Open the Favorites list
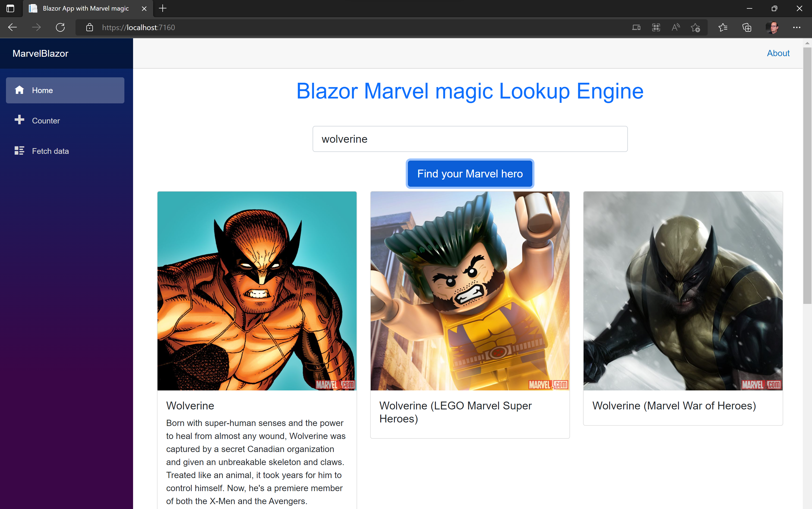Screen dimensions: 812x509 click(x=723, y=27)
